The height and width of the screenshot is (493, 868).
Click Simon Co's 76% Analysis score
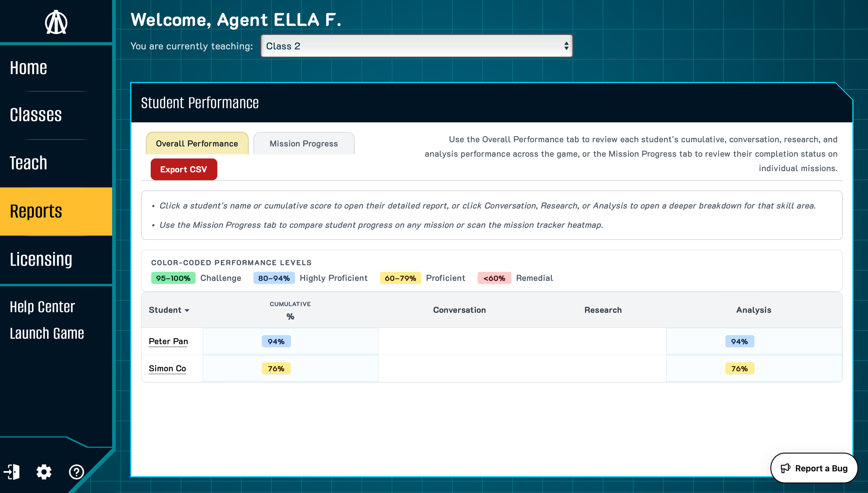(740, 368)
